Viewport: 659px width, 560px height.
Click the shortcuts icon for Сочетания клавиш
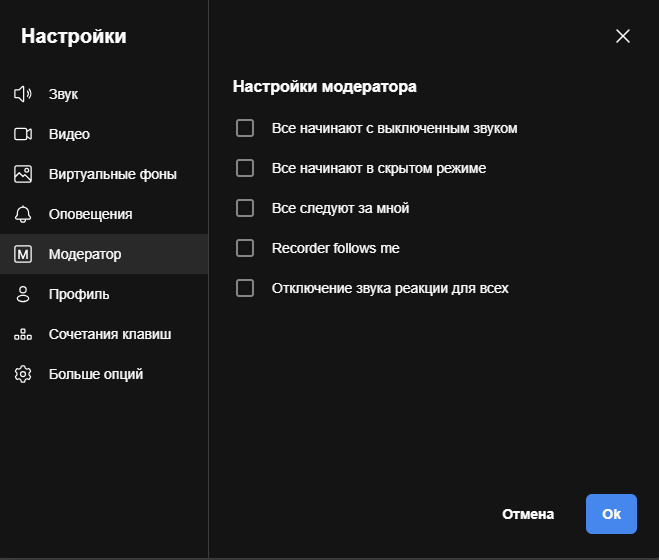[x=23, y=334]
